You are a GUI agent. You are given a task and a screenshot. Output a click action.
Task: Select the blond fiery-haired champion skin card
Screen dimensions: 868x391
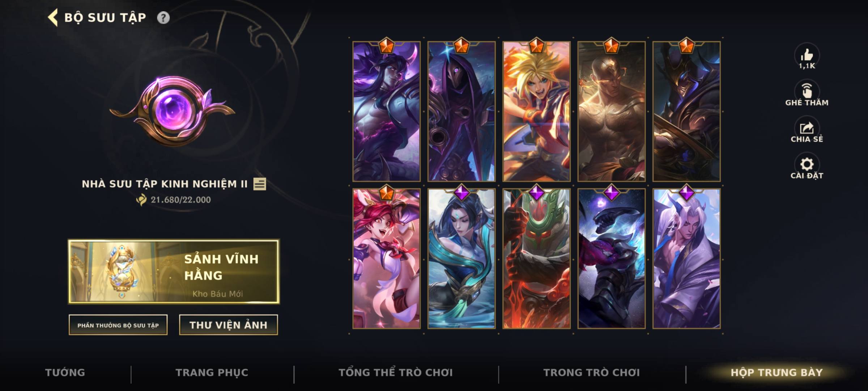tap(536, 111)
